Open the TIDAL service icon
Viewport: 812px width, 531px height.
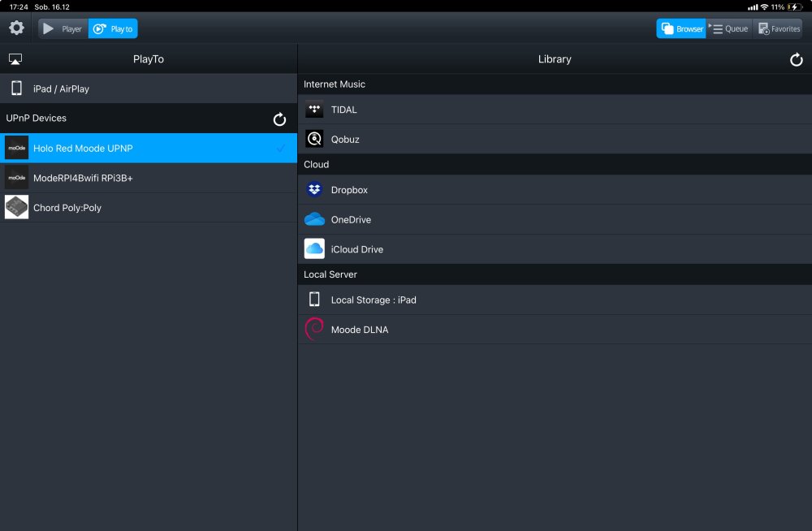(x=314, y=110)
